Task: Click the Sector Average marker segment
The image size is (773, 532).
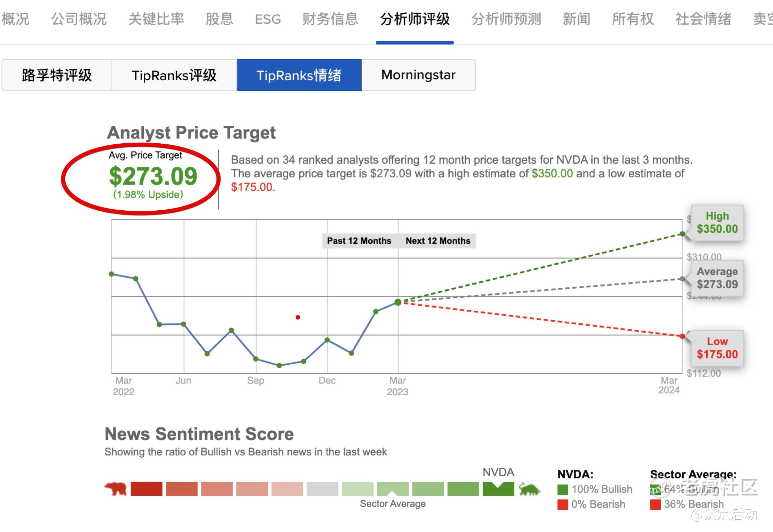Action: click(393, 489)
